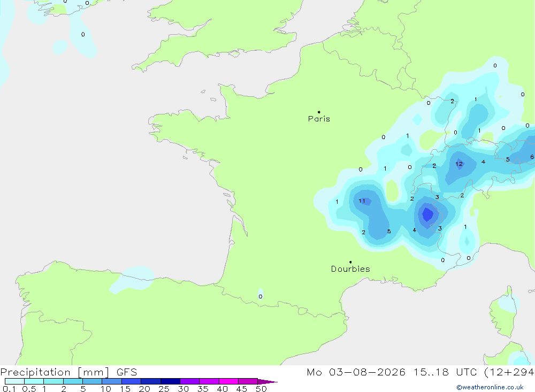Pick the 10–15 mm legend color swatch
Image resolution: width=535 pixels, height=392 pixels.
(x=112, y=381)
